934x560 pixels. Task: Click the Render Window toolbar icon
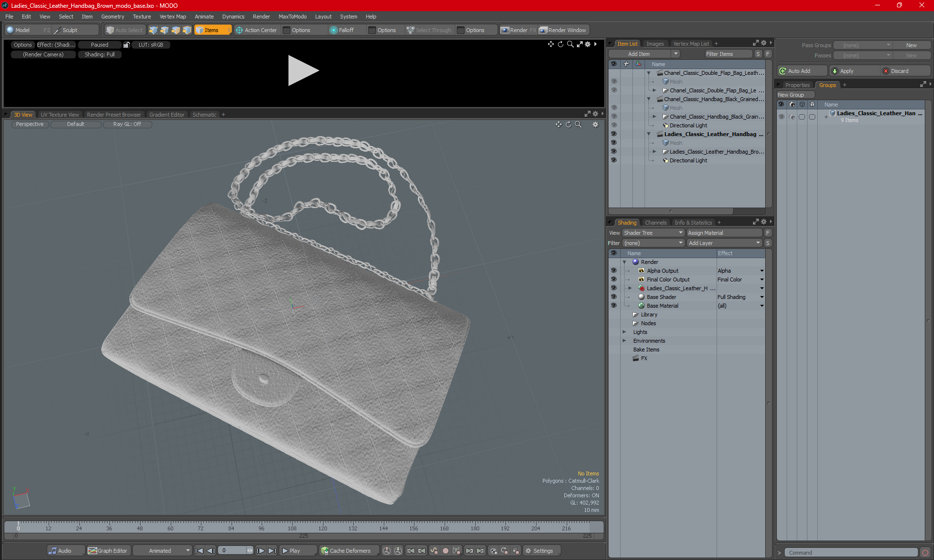(543, 30)
